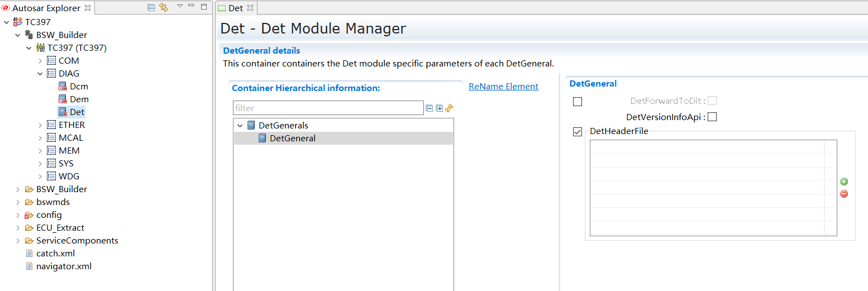This screenshot has height=291, width=868.
Task: Collapse the DIAG tree node
Action: tap(40, 74)
